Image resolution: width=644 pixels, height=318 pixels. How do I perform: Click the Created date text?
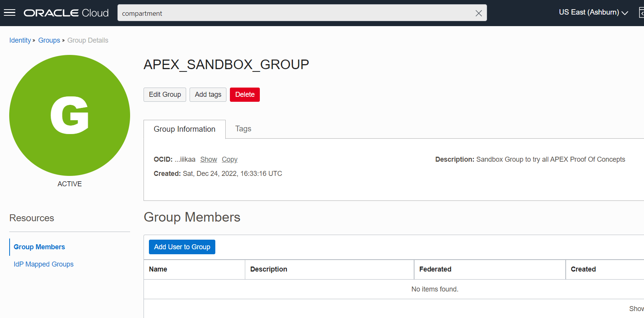[218, 174]
